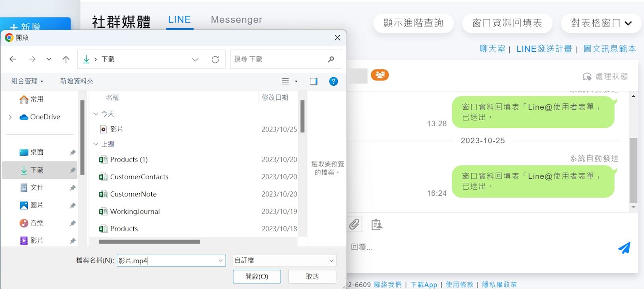Expand the OneDrive tree node
The height and width of the screenshot is (289, 644).
pyautogui.click(x=10, y=117)
